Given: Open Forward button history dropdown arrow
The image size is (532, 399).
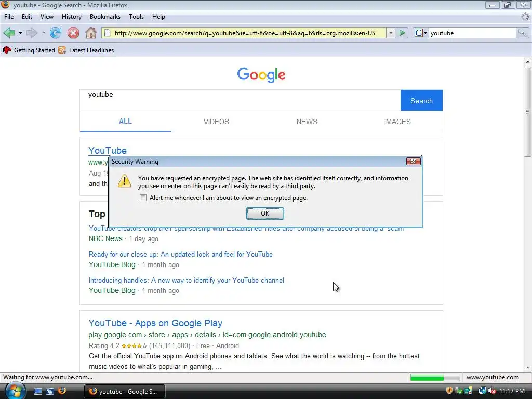Looking at the screenshot, I should (44, 33).
